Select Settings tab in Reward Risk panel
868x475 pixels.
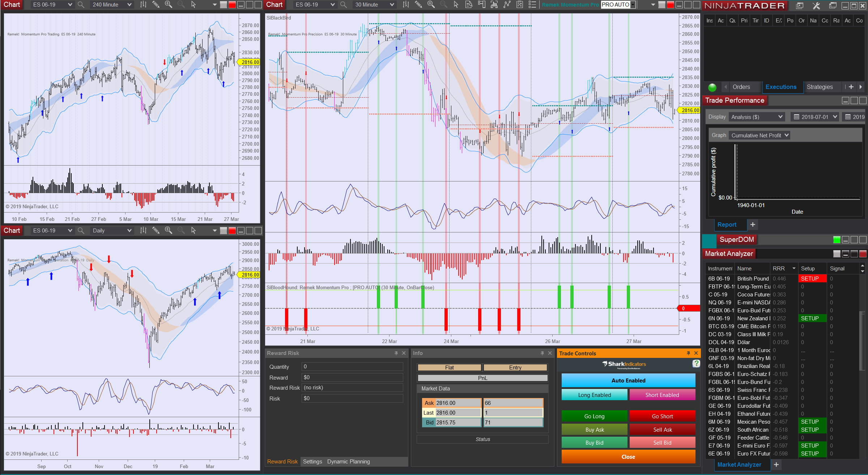pyautogui.click(x=312, y=461)
